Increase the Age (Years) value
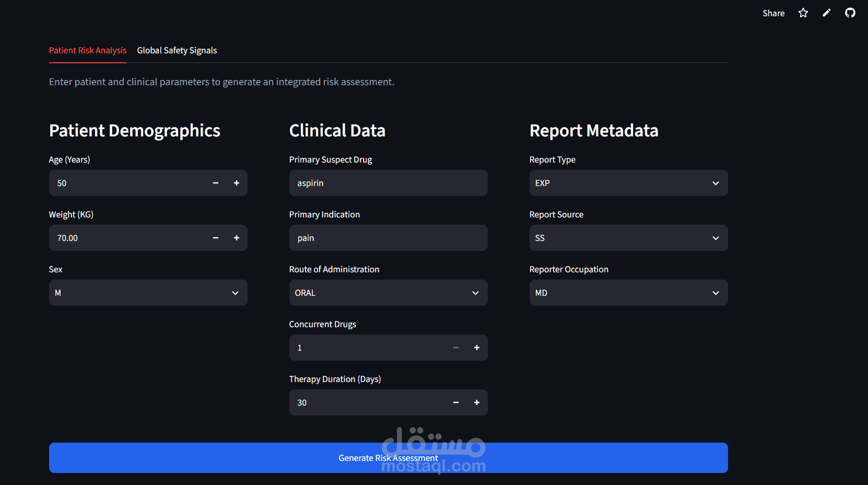The image size is (868, 485). point(237,183)
